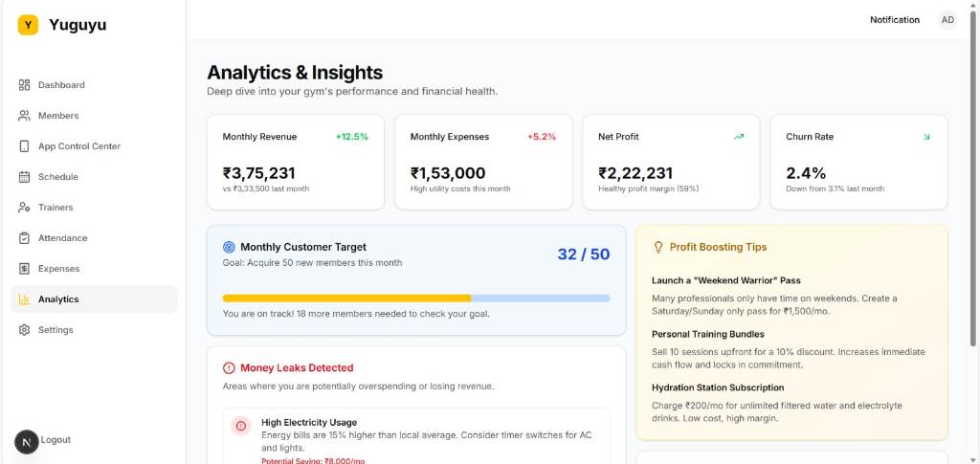Click the High Electricity Usage alert icon
This screenshot has width=980, height=464.
click(241, 426)
